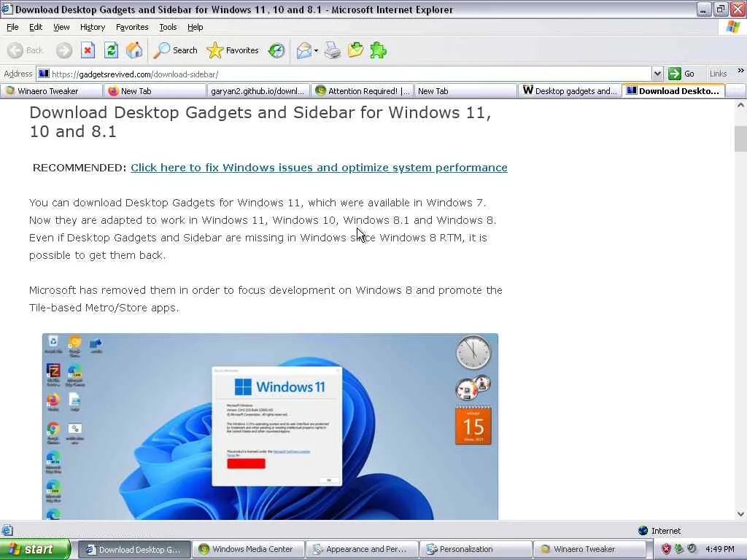Click the green Go button
Viewport: 747px width, 560px height.
[682, 74]
